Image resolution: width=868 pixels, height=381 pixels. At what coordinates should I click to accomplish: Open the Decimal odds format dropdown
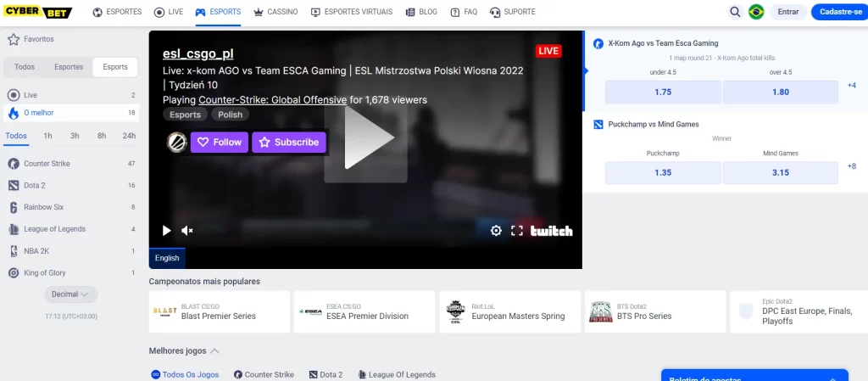point(71,294)
